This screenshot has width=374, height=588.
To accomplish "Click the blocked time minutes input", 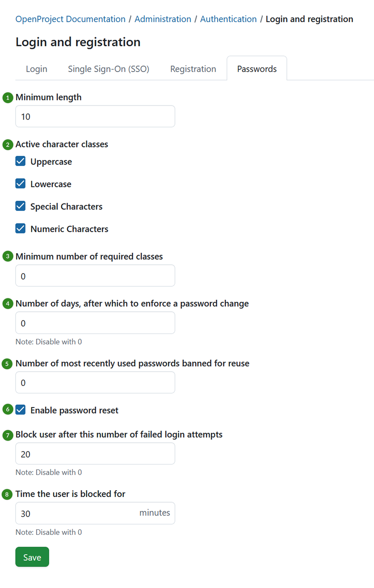I will [x=95, y=513].
